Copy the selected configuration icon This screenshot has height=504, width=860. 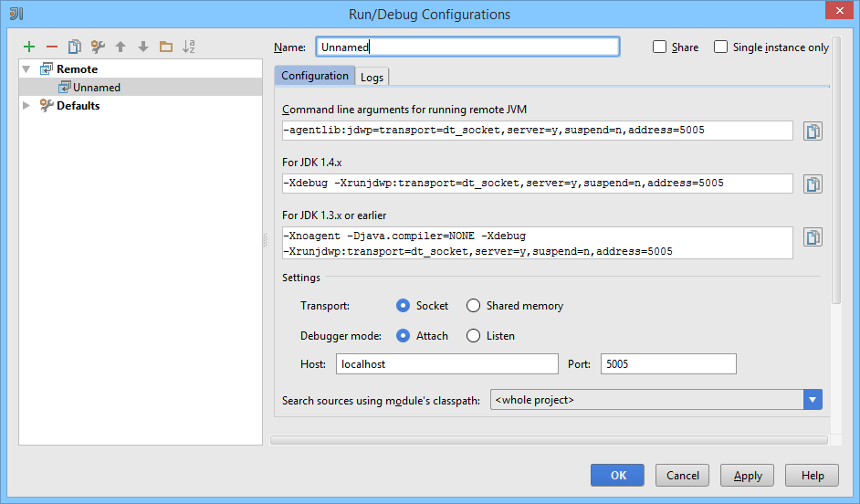pyautogui.click(x=75, y=47)
